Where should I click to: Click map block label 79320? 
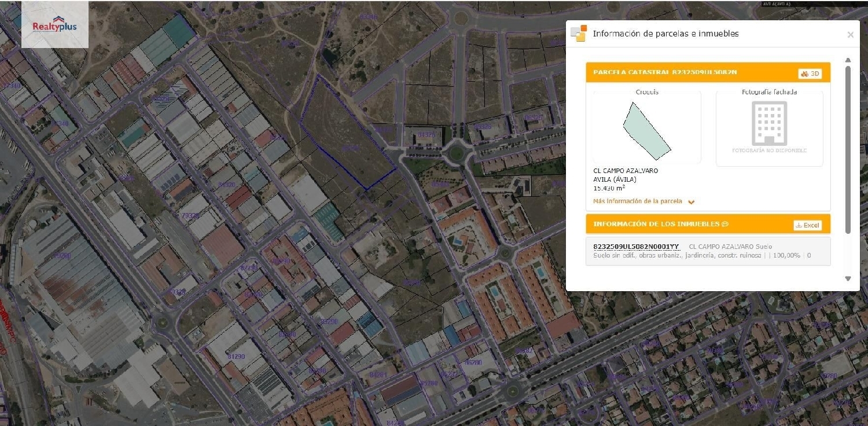click(x=190, y=216)
